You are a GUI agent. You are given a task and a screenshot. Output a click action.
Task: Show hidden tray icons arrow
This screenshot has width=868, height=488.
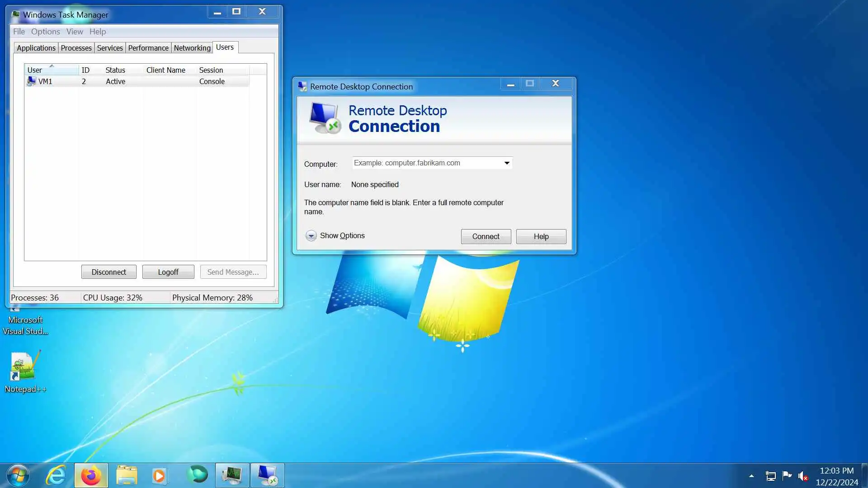point(751,476)
